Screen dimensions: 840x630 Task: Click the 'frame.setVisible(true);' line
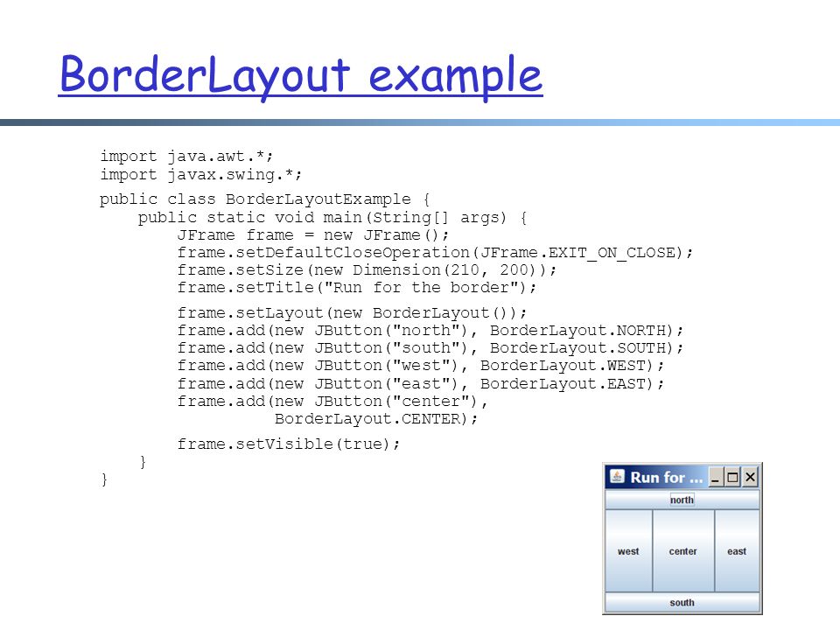pyautogui.click(x=288, y=444)
